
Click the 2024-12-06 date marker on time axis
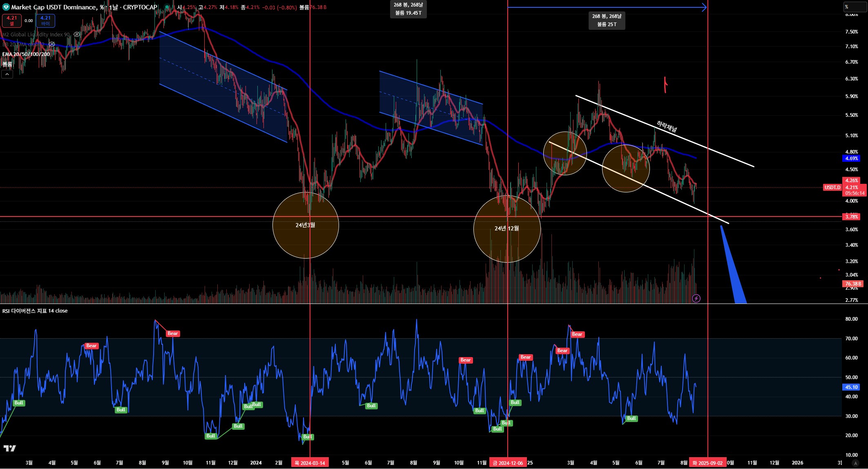pyautogui.click(x=508, y=463)
